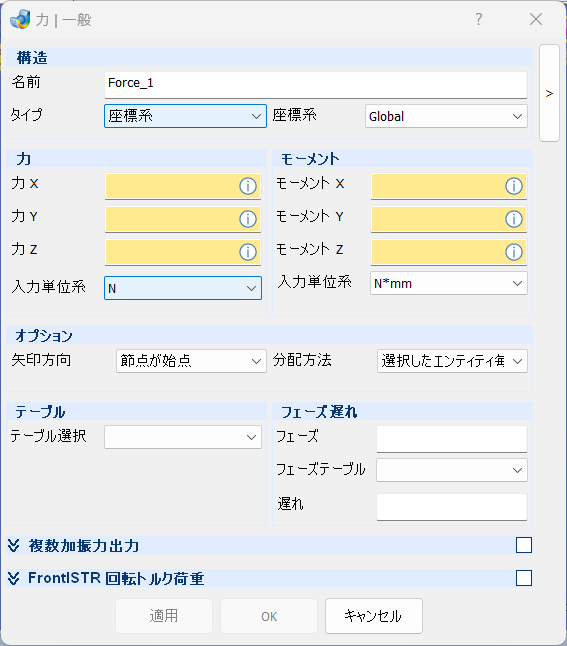This screenshot has height=646, width=567.
Task: Click the help question mark in title bar
Action: pos(478,19)
